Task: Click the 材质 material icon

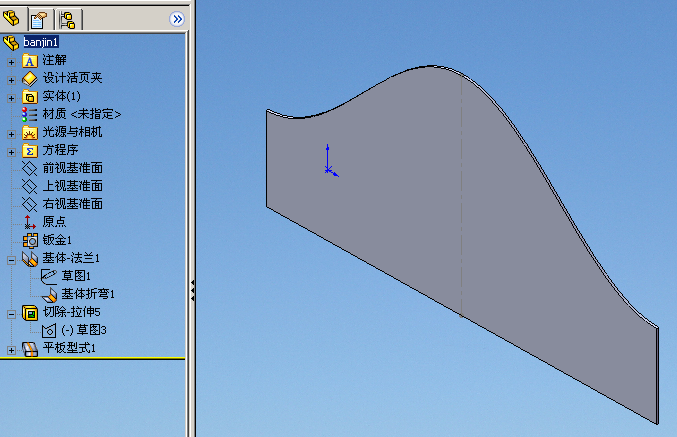Action: [30, 114]
